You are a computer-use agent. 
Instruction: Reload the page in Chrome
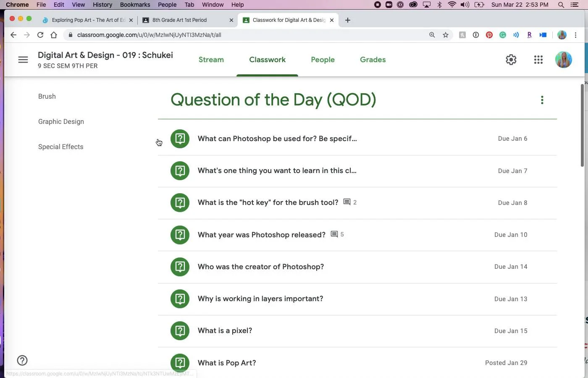click(x=40, y=35)
